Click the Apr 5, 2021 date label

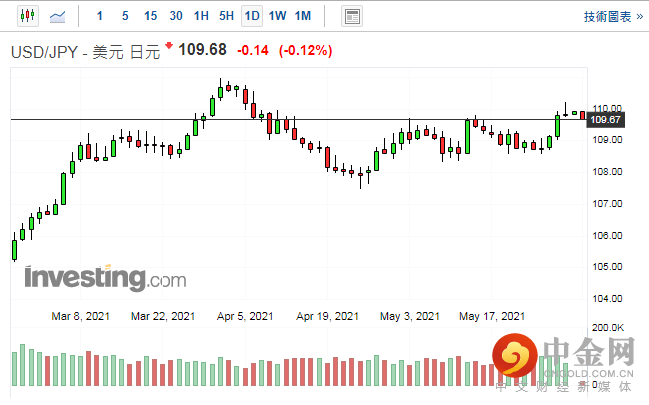(245, 316)
